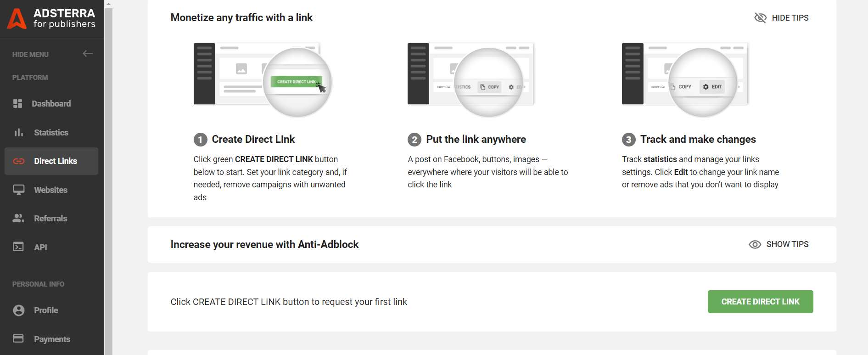
Task: Open Referrals using the people icon
Action: [18, 218]
